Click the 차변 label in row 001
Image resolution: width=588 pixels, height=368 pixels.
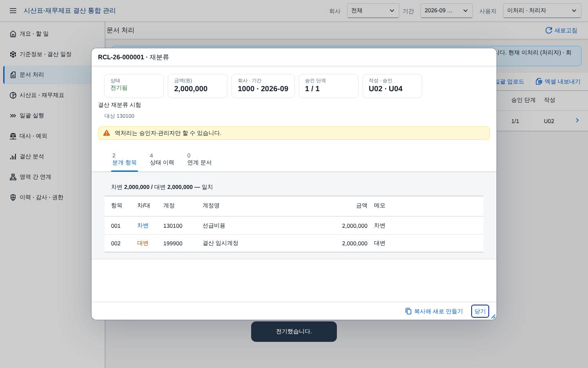pyautogui.click(x=143, y=226)
